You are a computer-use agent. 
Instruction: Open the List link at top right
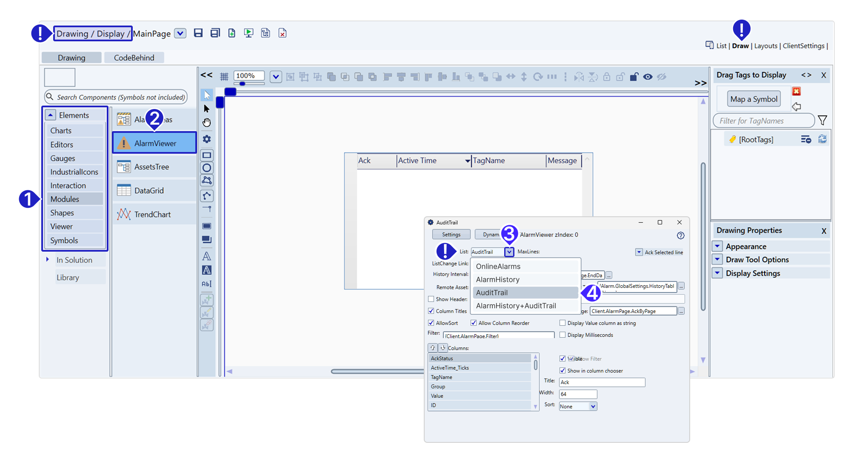721,46
